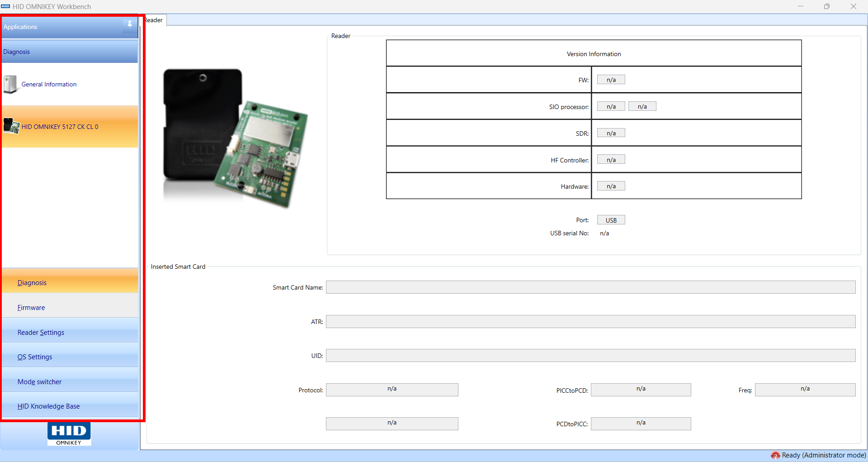868x462 pixels.
Task: Click the pin icon in Applications header
Action: pyautogui.click(x=130, y=24)
